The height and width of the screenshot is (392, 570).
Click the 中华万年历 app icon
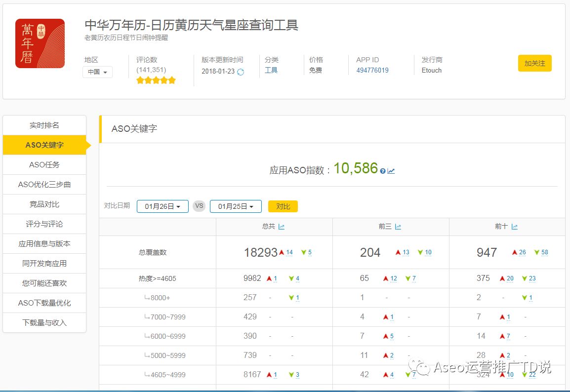[40, 43]
